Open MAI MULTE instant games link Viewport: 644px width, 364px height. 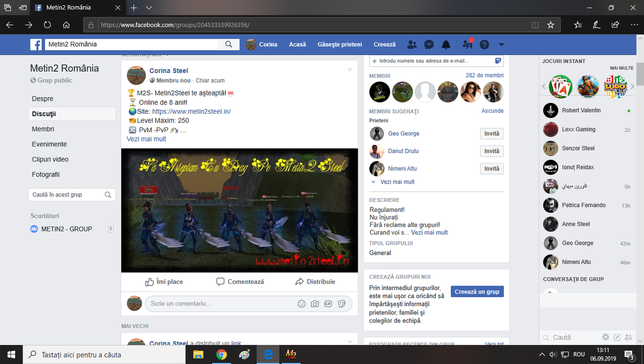(x=622, y=68)
